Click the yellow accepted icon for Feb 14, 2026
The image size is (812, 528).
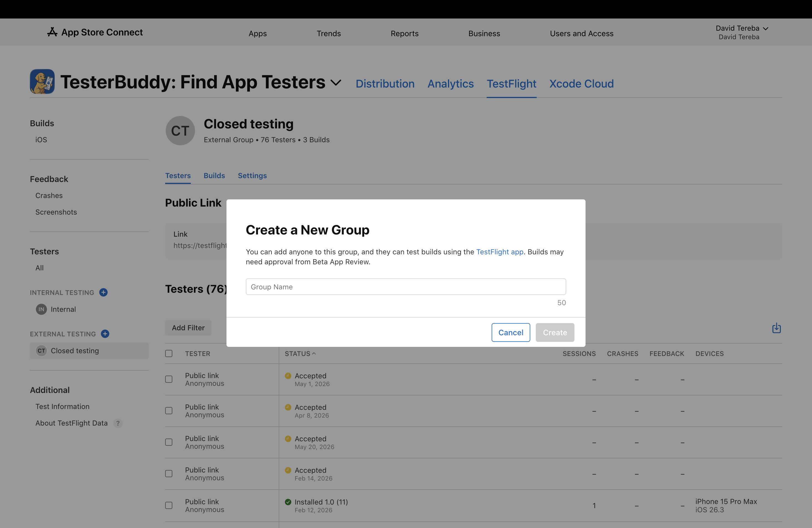point(288,470)
